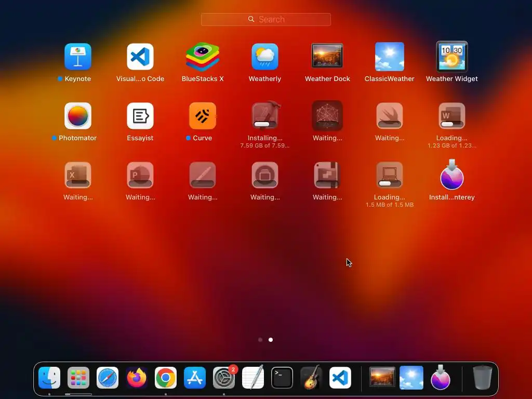Click the waiting app icon with network graphic
532x399 pixels.
(327, 116)
